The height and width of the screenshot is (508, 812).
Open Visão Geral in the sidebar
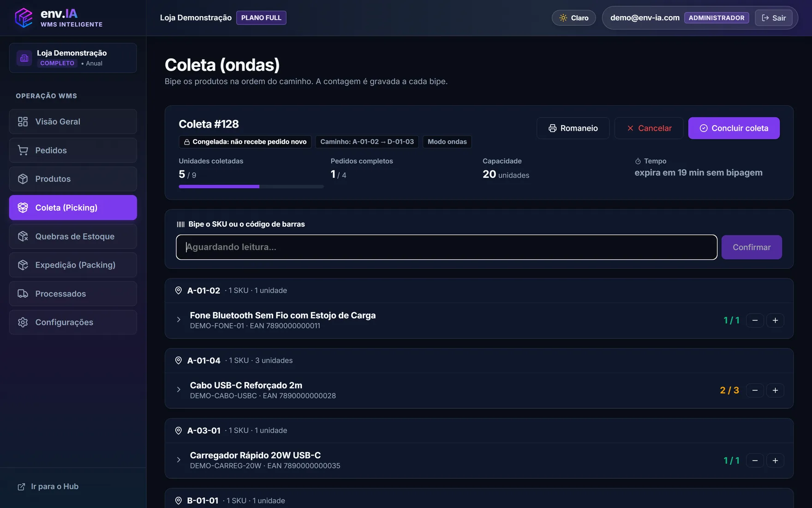(73, 121)
